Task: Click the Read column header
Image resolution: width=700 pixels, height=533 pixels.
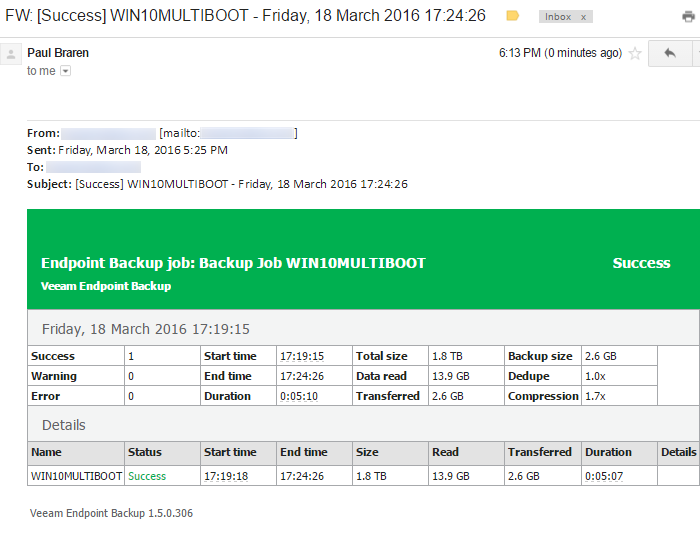Action: click(x=445, y=452)
